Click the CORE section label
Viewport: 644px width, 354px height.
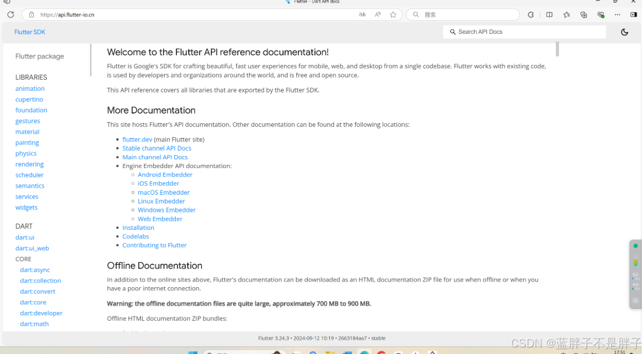pyautogui.click(x=24, y=259)
